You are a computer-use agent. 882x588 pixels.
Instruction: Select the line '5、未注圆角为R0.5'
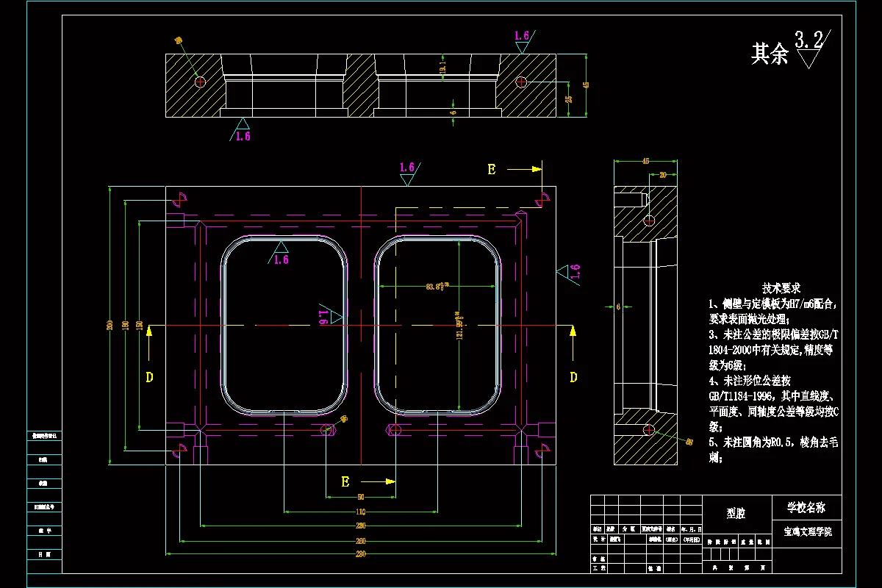[x=772, y=442]
